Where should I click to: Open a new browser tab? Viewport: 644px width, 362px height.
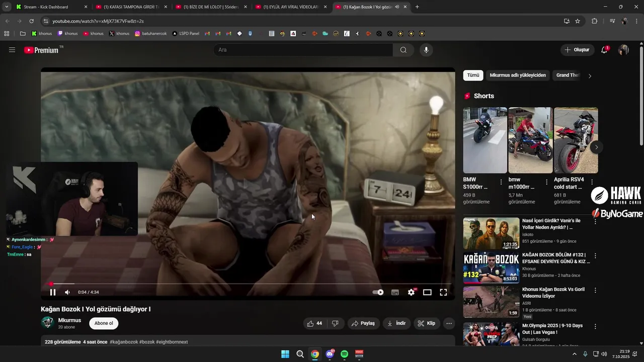[417, 7]
